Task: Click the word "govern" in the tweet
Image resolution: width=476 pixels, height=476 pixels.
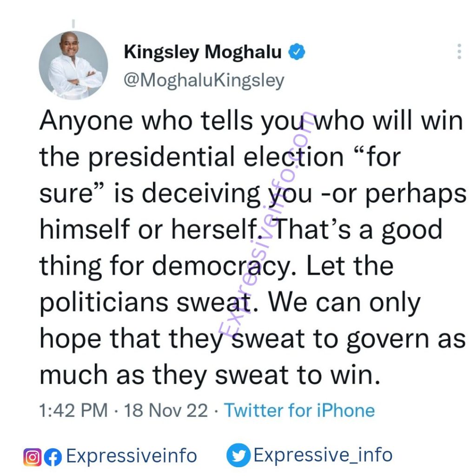Action: point(388,339)
